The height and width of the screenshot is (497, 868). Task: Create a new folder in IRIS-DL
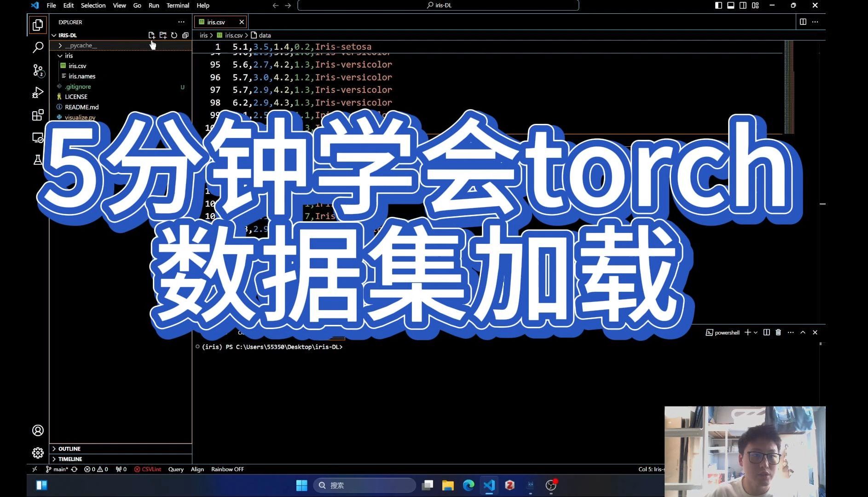pos(163,35)
